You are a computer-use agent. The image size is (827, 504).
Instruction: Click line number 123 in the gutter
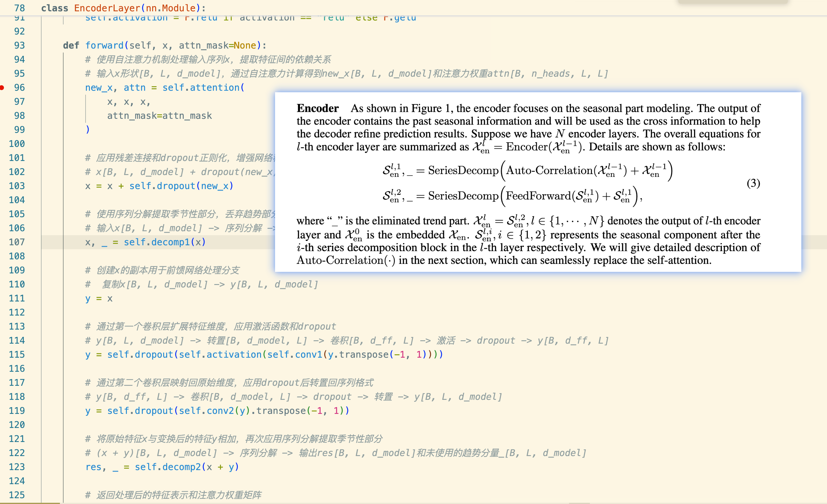click(17, 467)
